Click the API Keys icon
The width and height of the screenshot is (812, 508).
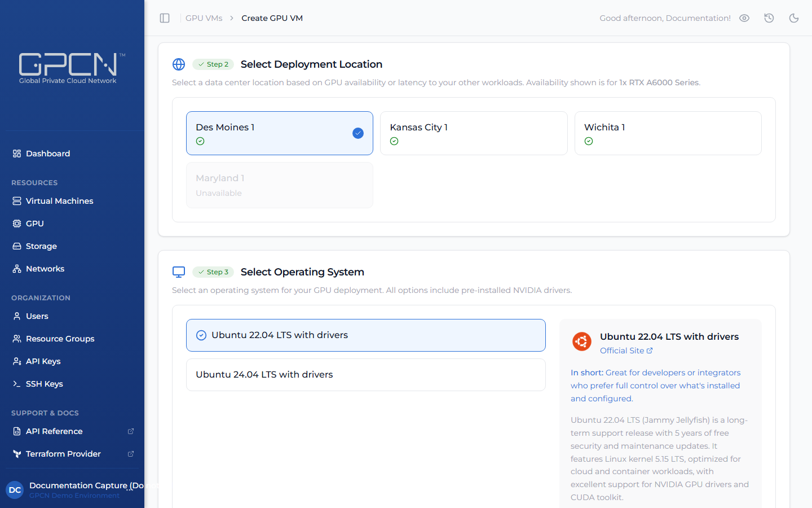(17, 361)
